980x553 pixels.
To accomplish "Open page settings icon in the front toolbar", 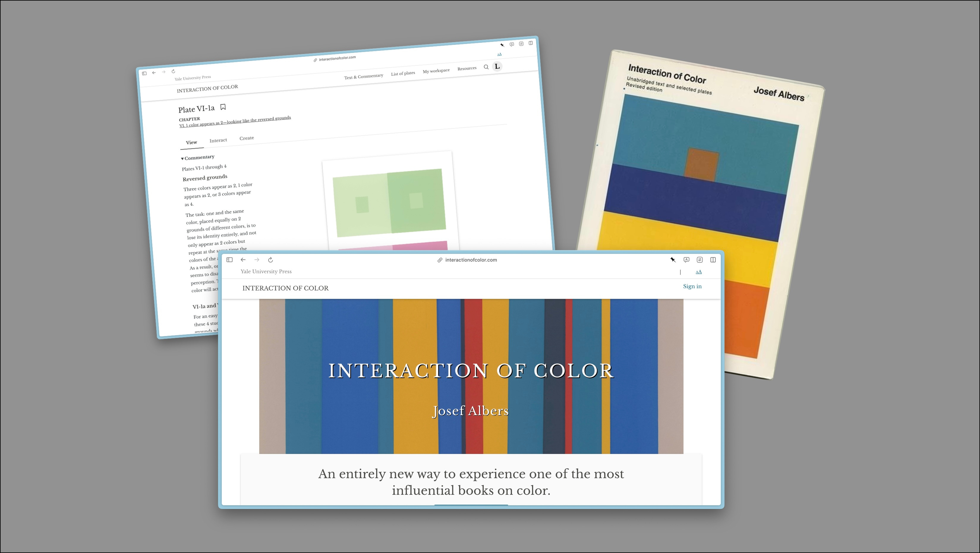I will (x=699, y=260).
